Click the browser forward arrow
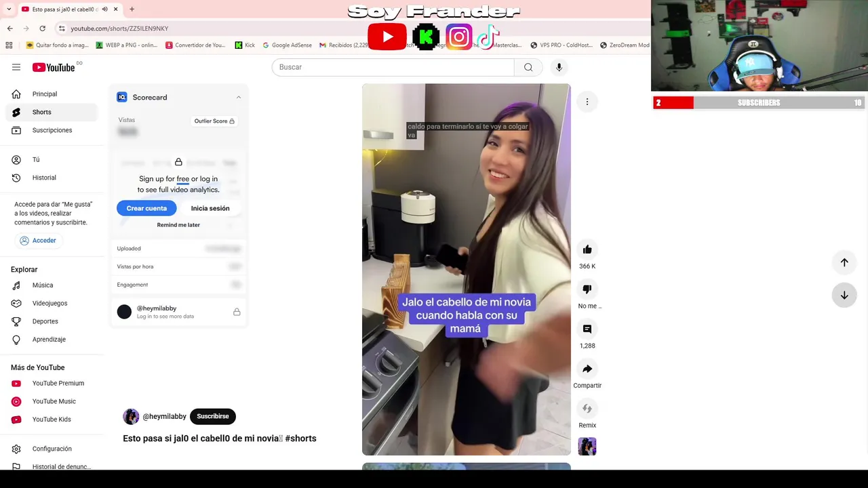 pyautogui.click(x=26, y=28)
